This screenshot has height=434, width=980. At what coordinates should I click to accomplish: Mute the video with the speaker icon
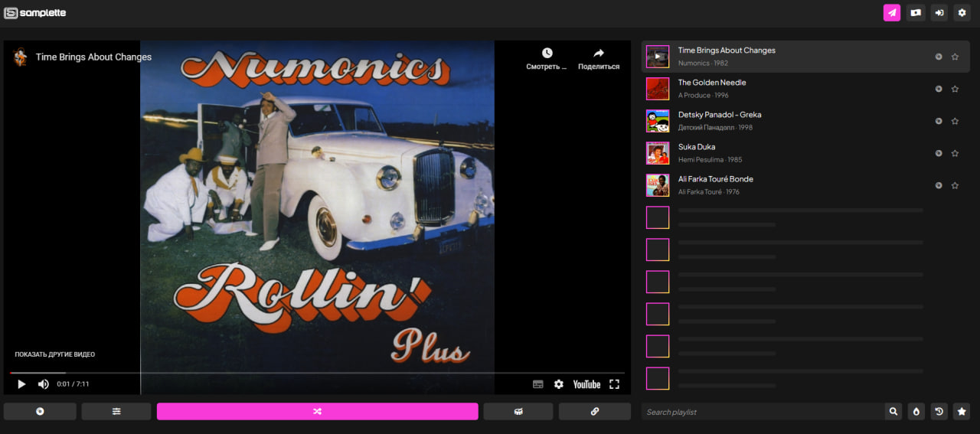44,384
